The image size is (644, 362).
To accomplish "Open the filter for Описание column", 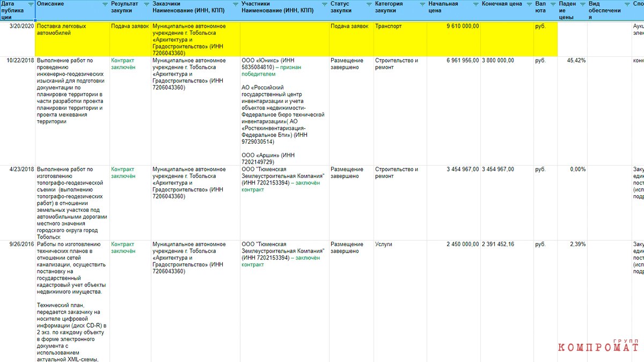I will click(x=105, y=4).
